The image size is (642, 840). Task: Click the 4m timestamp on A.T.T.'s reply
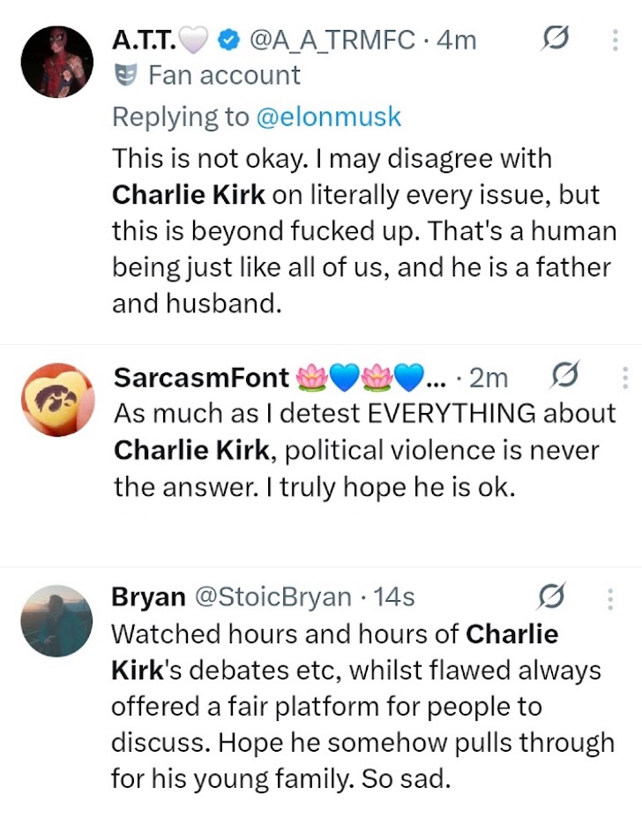pos(457,39)
